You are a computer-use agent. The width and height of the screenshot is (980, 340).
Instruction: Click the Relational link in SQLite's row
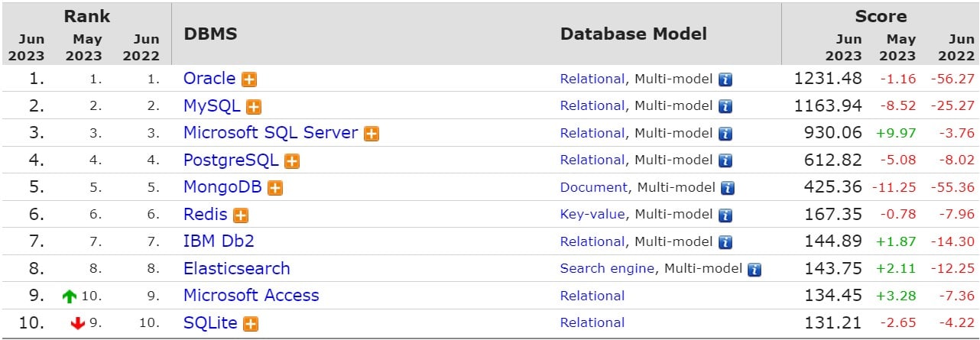pos(592,322)
